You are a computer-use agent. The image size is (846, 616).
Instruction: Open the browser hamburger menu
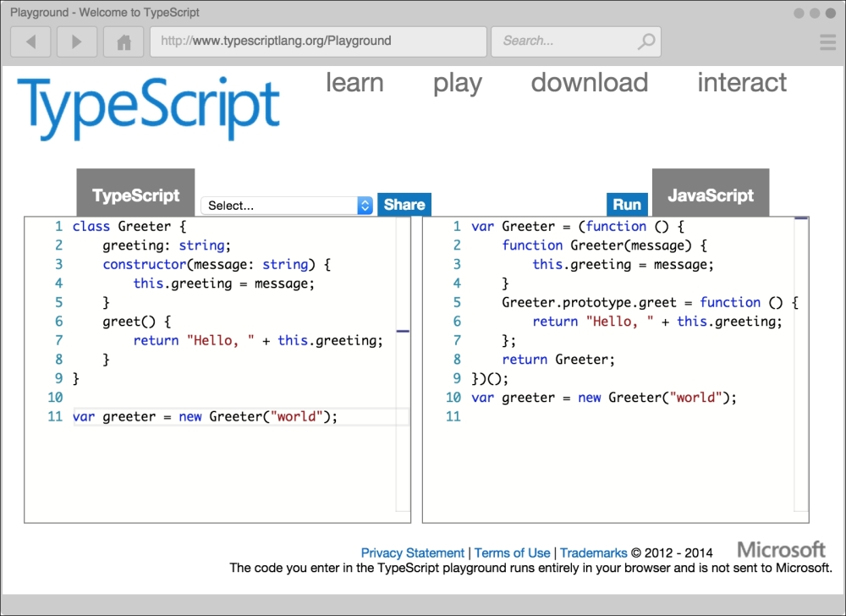click(x=827, y=41)
